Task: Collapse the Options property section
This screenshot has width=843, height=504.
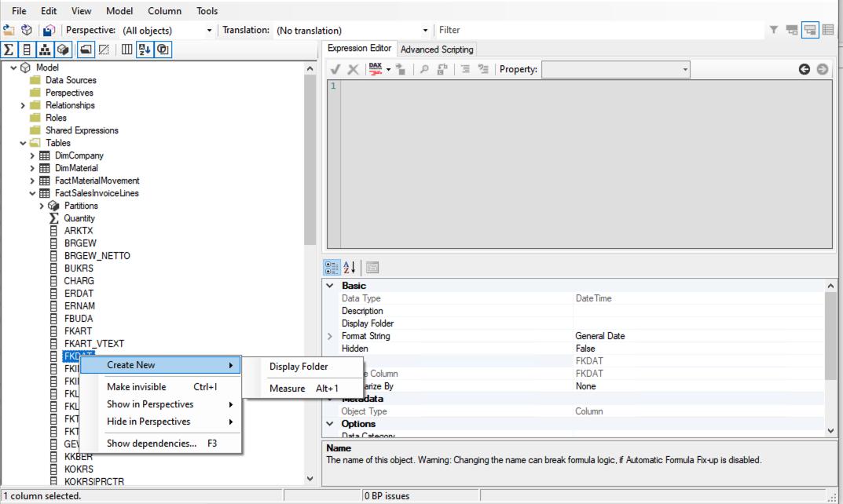Action: 330,424
